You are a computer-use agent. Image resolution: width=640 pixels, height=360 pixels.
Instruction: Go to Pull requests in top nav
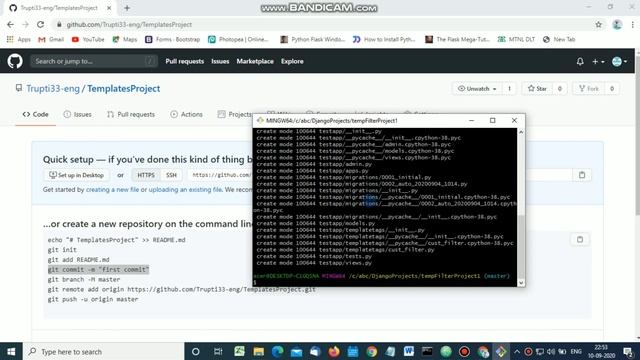(184, 61)
